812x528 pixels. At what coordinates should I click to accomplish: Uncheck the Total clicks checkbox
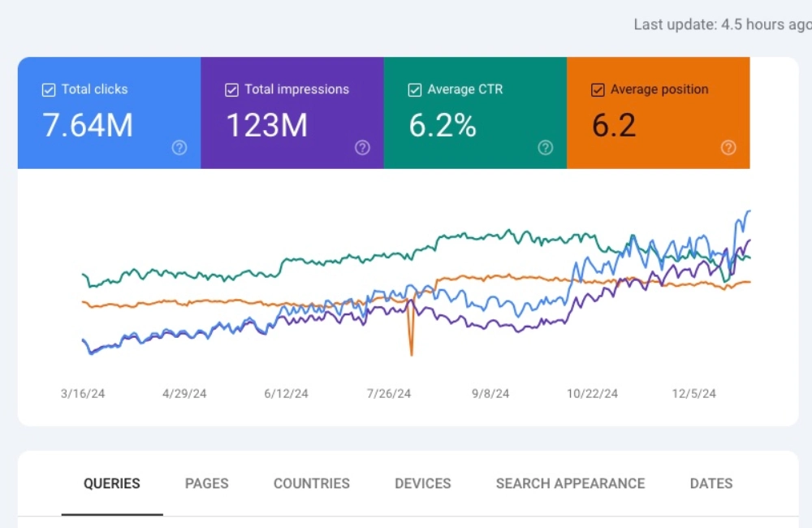coord(49,90)
